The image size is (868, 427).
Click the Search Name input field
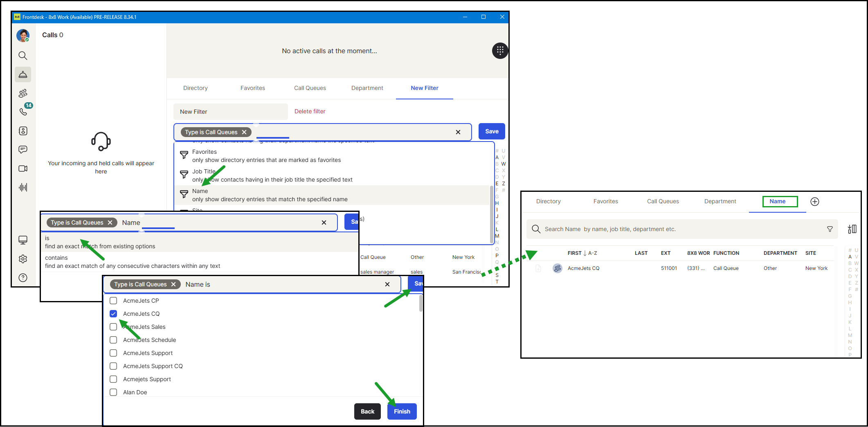click(682, 229)
